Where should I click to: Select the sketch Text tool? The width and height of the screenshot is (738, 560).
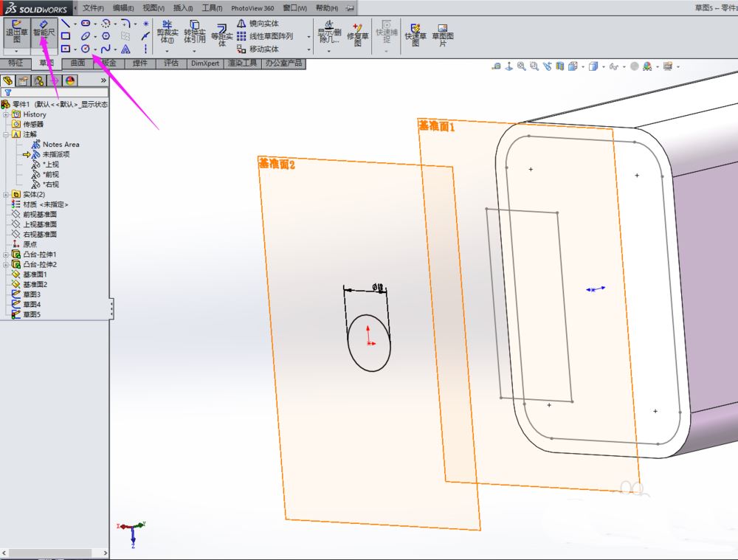point(125,49)
